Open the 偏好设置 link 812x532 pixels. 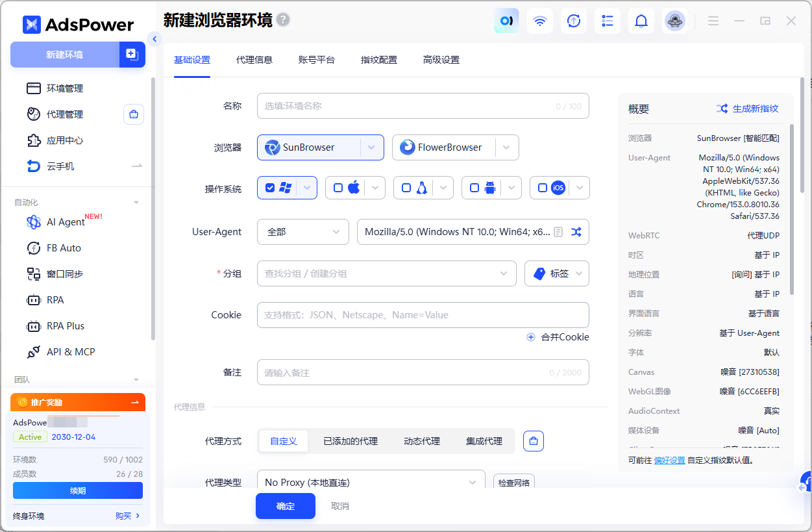coord(669,460)
